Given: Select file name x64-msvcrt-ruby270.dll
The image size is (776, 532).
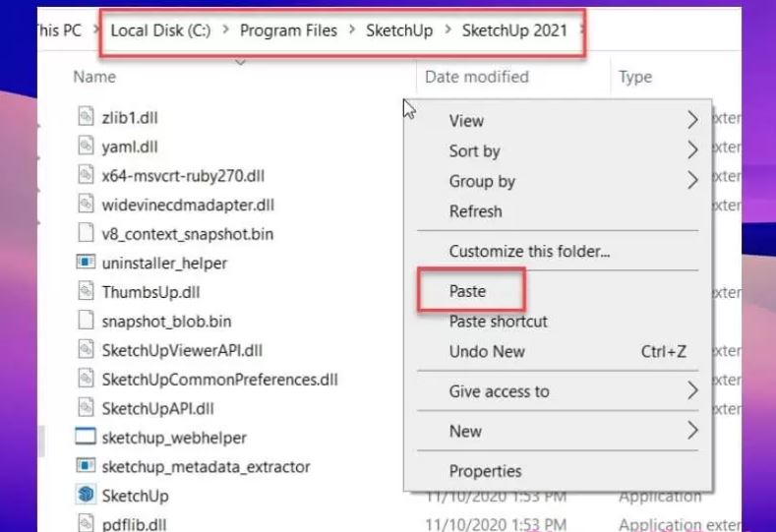Looking at the screenshot, I should coord(183,176).
